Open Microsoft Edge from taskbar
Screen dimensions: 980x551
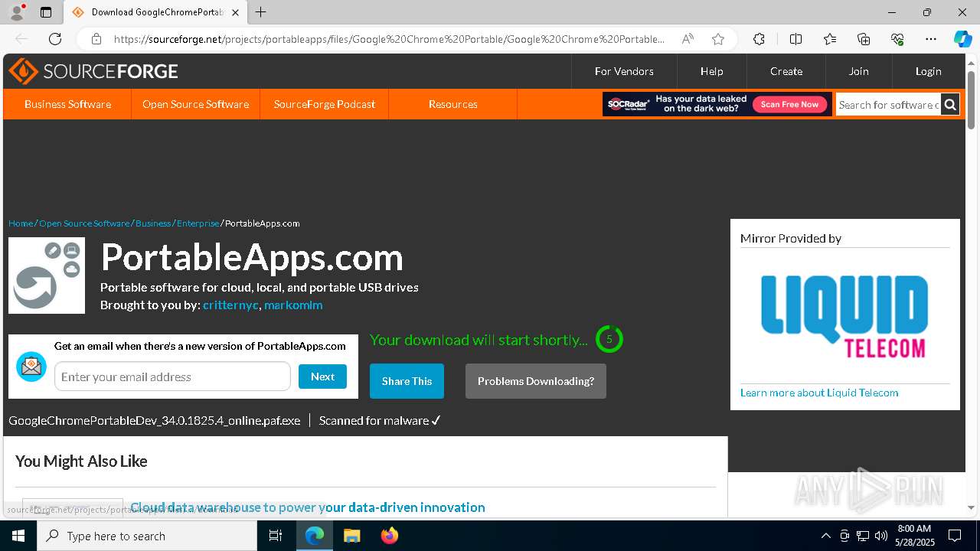[x=315, y=536]
